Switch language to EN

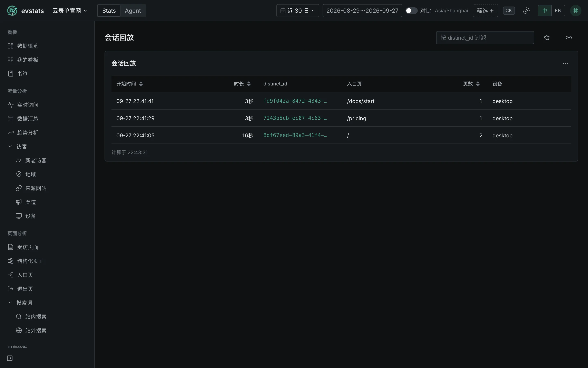click(x=558, y=11)
